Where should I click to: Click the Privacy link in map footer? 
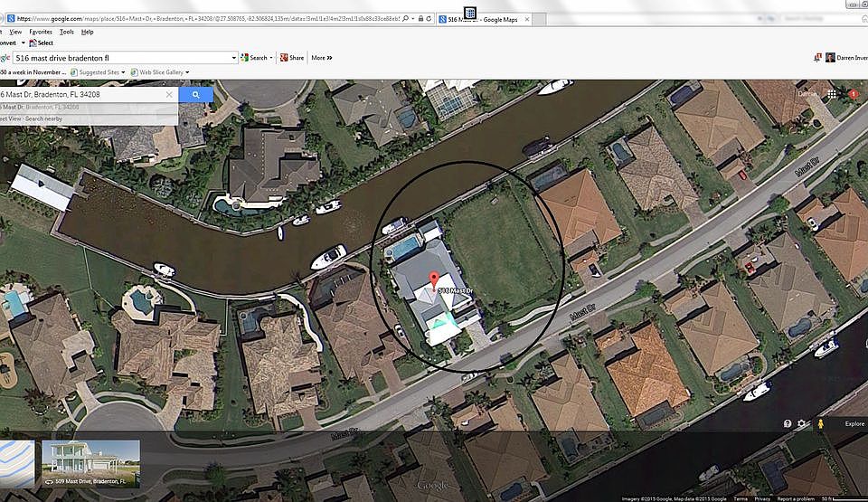[x=761, y=498]
